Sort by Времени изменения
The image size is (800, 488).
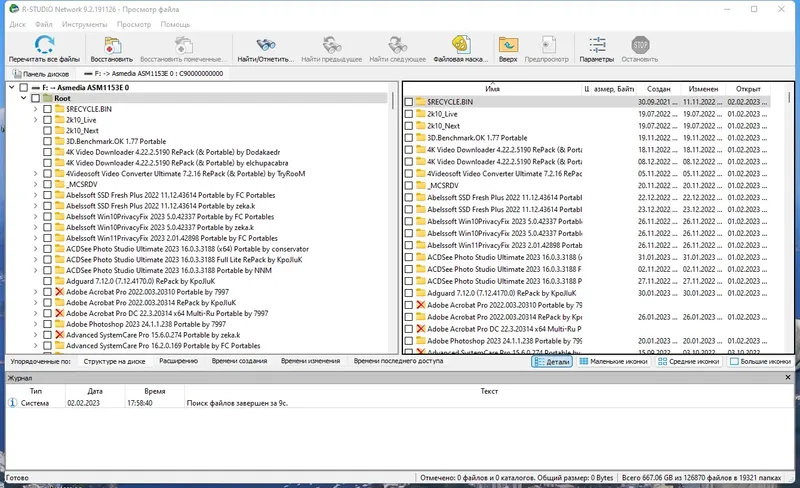click(x=310, y=361)
